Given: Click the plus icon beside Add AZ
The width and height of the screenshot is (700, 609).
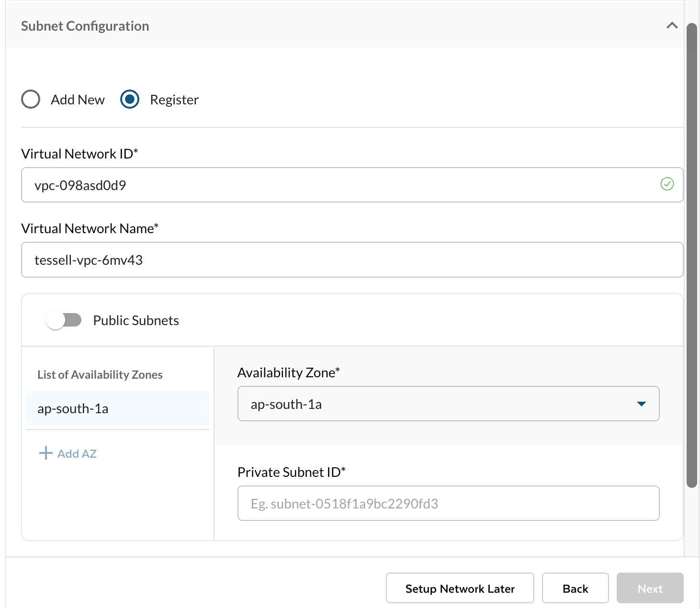Looking at the screenshot, I should point(45,453).
